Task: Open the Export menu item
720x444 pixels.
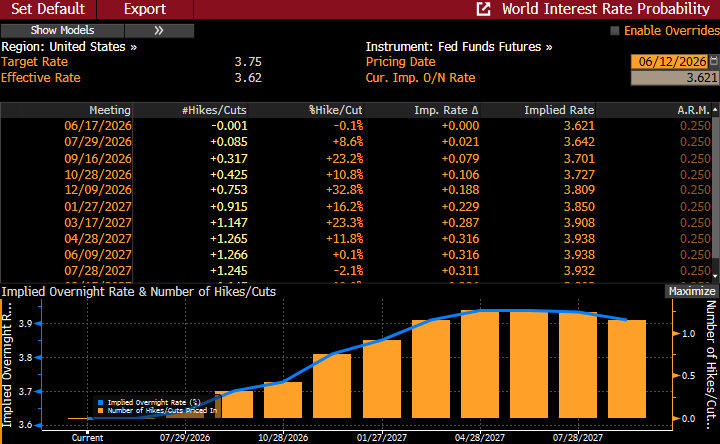Action: 145,9
